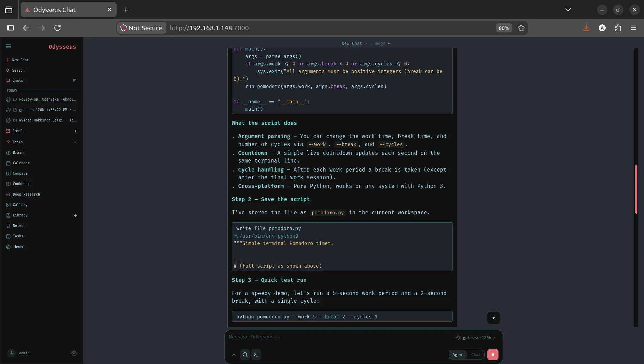Screen dimensions: 644x364
Task: Click the search icon in the composer
Action: pyautogui.click(x=245, y=355)
